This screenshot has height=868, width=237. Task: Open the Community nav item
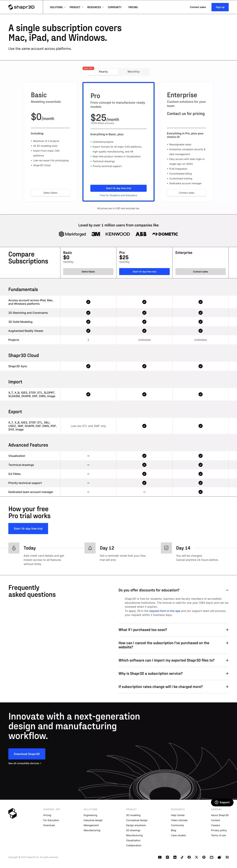[x=115, y=7]
